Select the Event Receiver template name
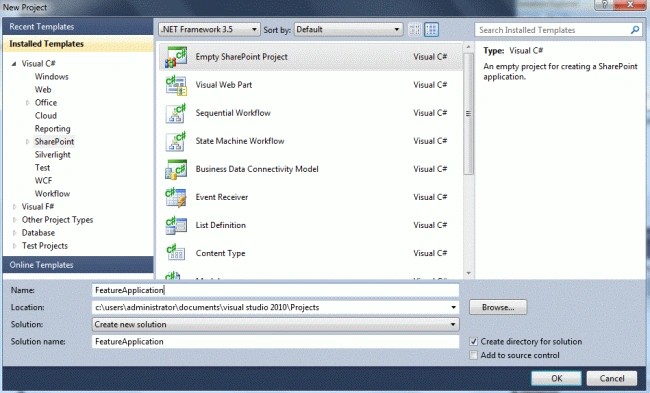Viewport: 650px width, 393px height. 222,197
